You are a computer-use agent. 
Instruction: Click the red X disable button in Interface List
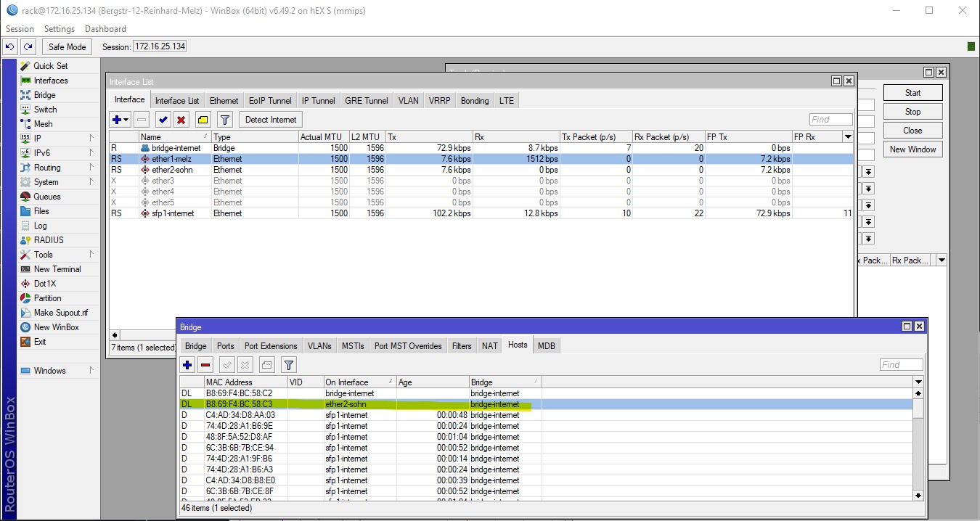(x=181, y=120)
